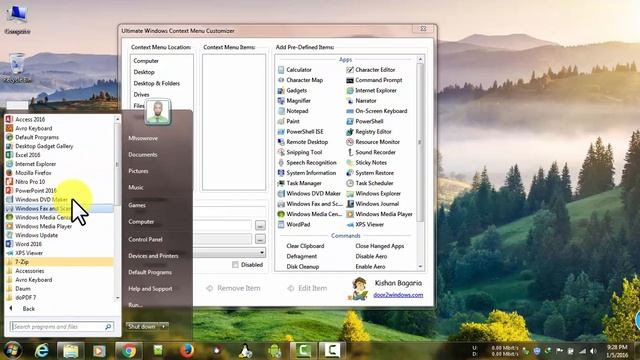Open the Computer desktop icon
640x360 pixels.
17,19
